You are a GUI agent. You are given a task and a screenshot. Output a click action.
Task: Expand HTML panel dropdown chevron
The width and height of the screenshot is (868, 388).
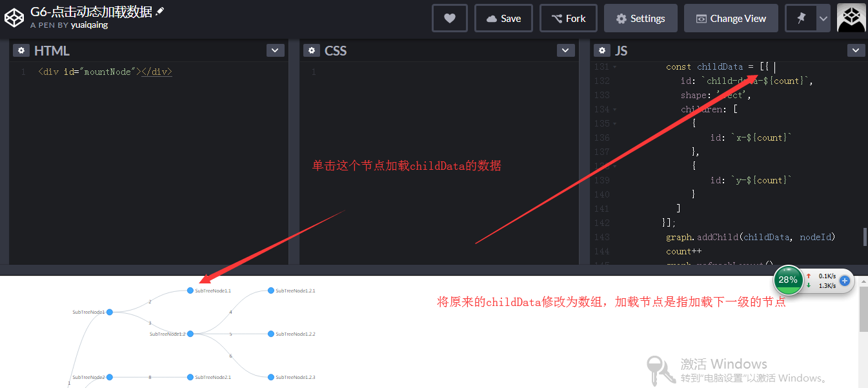[276, 50]
